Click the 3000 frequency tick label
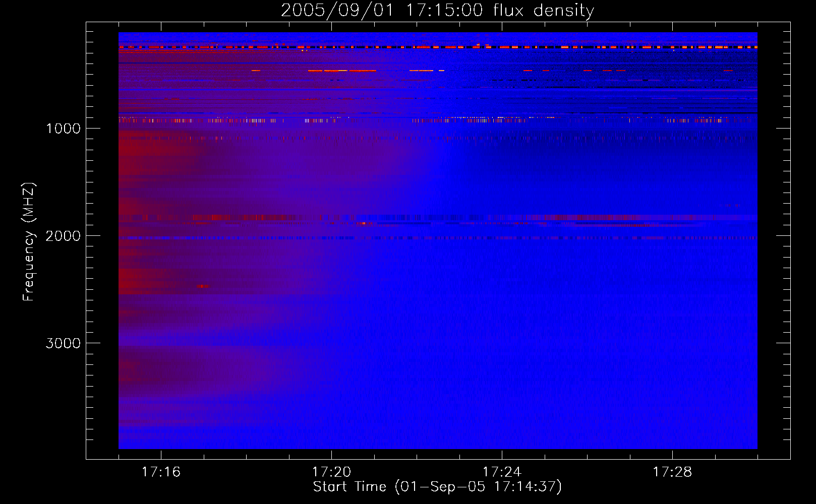The width and height of the screenshot is (816, 504). point(63,343)
